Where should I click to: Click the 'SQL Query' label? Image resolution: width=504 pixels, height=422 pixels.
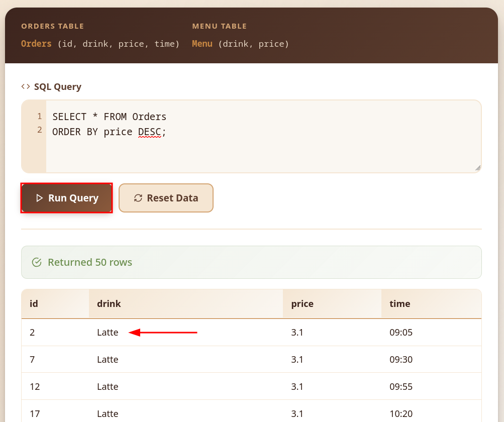pyautogui.click(x=58, y=87)
